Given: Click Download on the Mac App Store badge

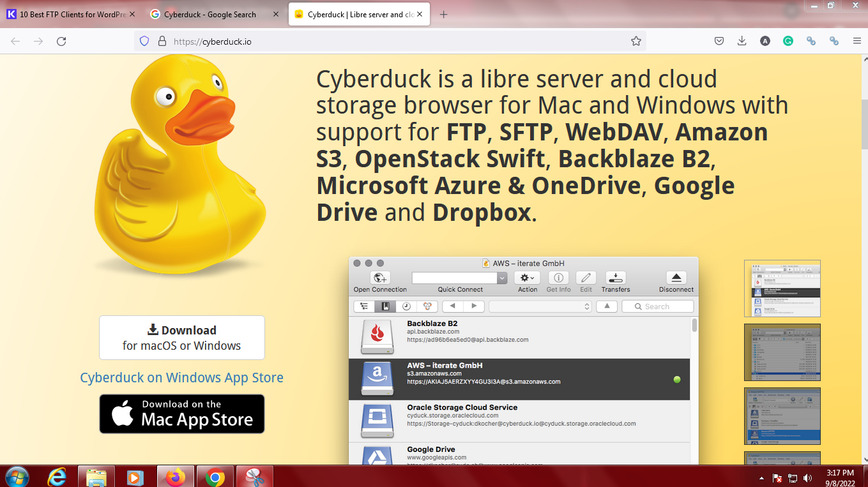Looking at the screenshot, I should click(182, 414).
